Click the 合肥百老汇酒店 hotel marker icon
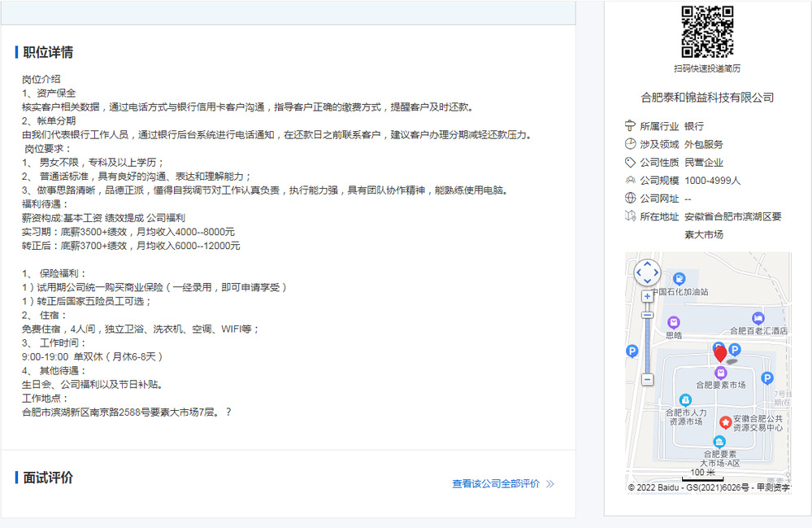This screenshot has width=812, height=528. [x=758, y=318]
